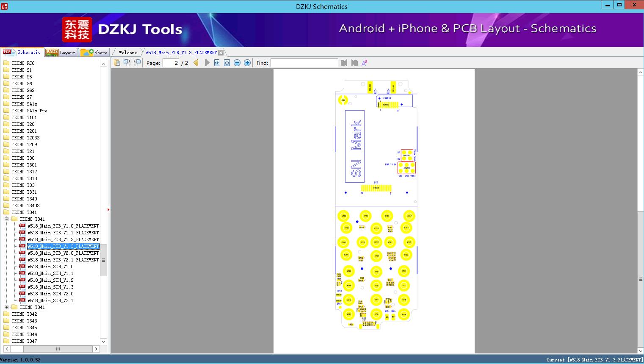Switch to the PADS Layout tab
This screenshot has height=364, width=644.
click(61, 52)
